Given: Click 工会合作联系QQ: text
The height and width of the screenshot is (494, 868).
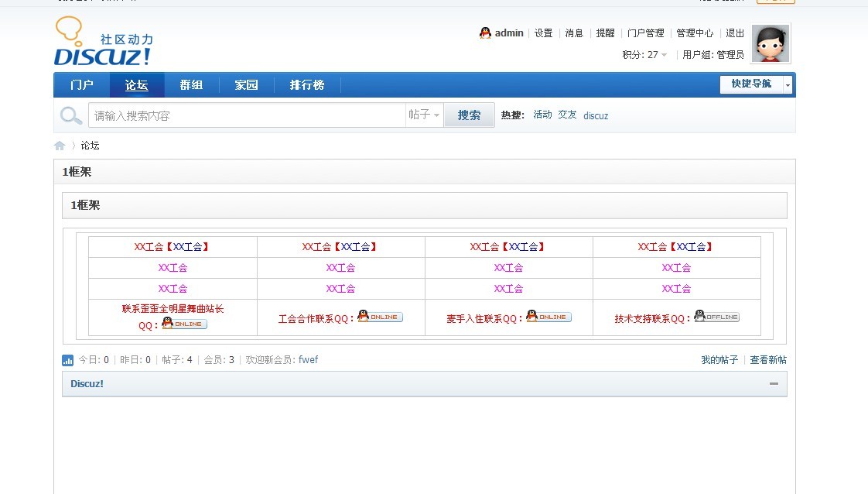Looking at the screenshot, I should click(x=316, y=319).
